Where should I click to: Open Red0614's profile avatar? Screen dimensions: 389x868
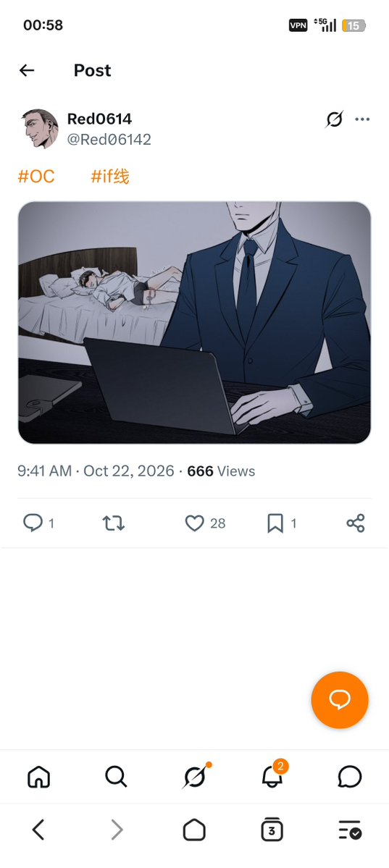click(x=40, y=128)
